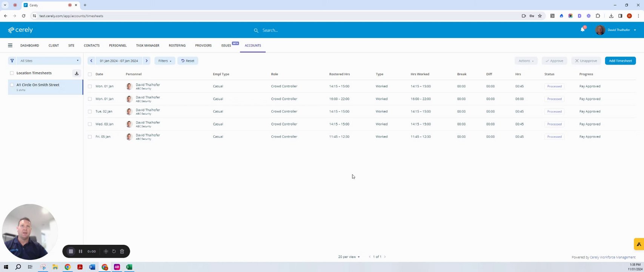The image size is (644, 272).
Task: Tick the Mon. 01 Jan 14:15 – 15:00 row checkbox
Action: 90,87
